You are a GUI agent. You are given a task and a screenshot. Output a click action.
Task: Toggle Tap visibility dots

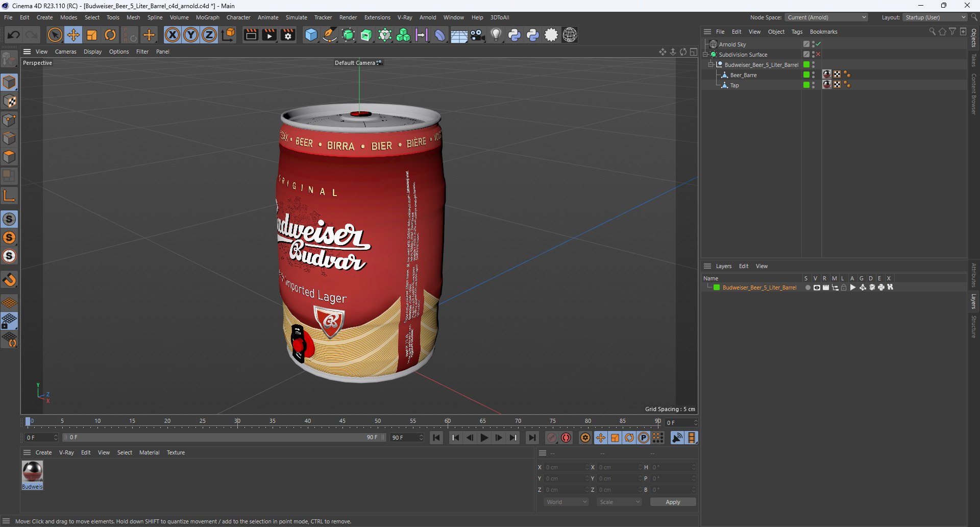(813, 85)
